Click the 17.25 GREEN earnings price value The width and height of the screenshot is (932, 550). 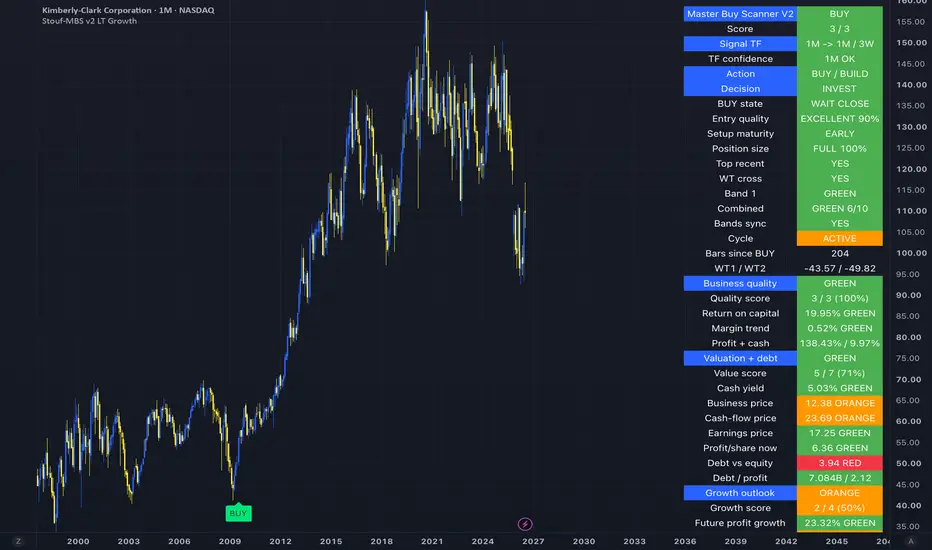click(x=839, y=433)
